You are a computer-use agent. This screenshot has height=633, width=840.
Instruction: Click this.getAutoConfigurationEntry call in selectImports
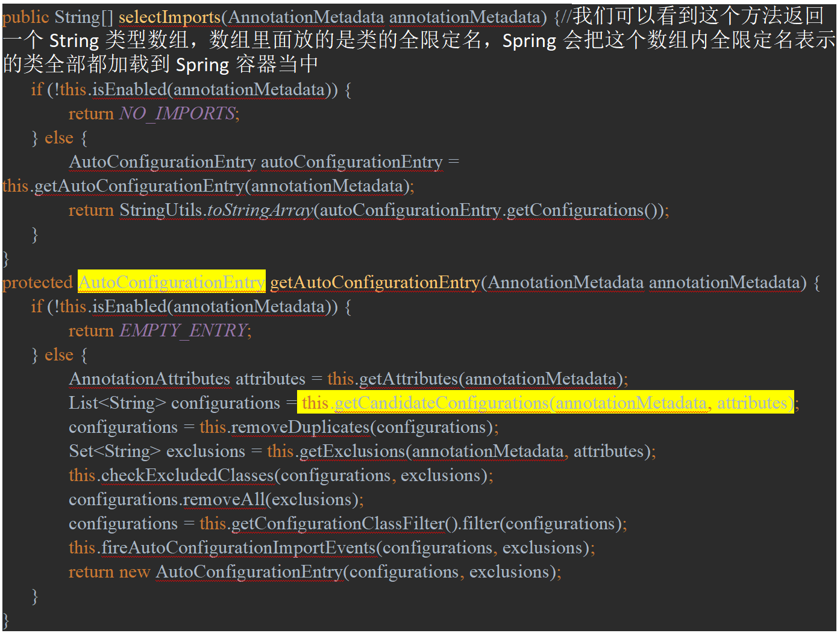(x=124, y=186)
